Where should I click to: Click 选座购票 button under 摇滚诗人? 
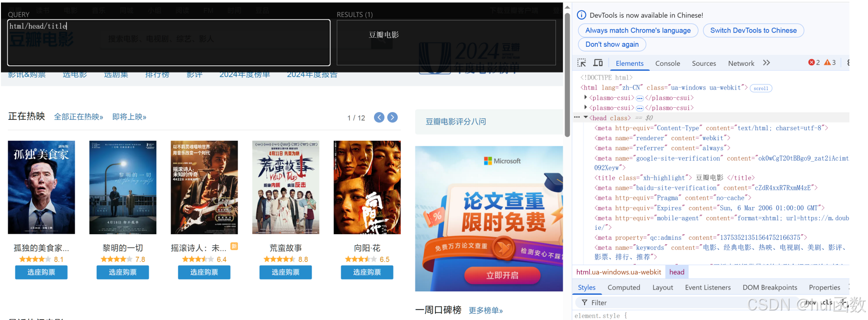pos(204,272)
